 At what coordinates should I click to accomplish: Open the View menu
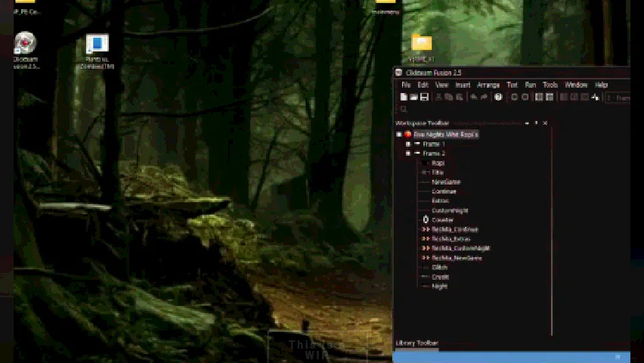pyautogui.click(x=441, y=85)
